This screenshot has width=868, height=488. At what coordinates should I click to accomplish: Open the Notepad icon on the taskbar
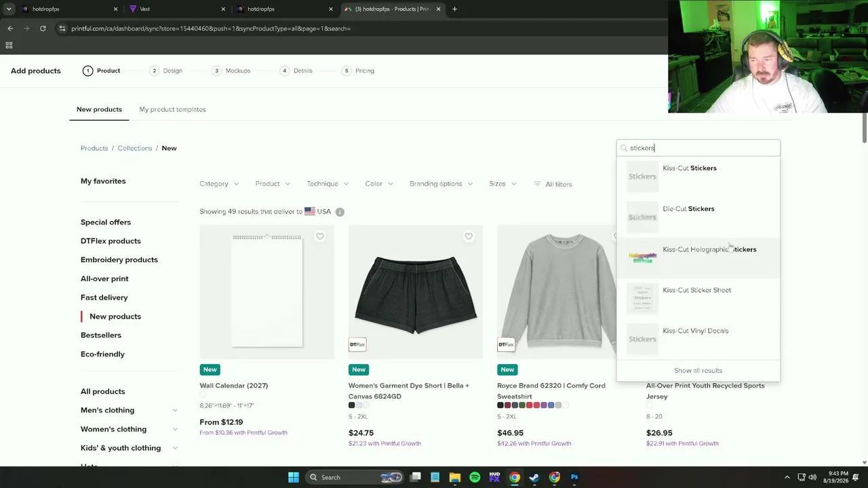(x=435, y=477)
